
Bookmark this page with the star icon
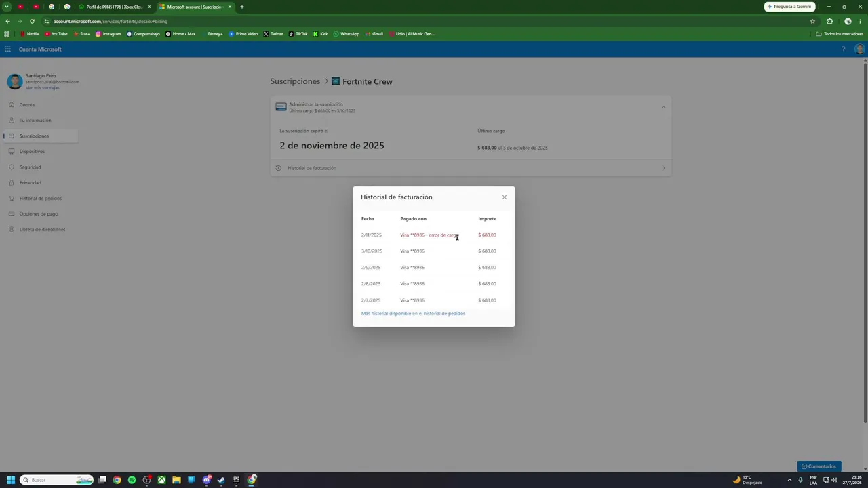[812, 21]
